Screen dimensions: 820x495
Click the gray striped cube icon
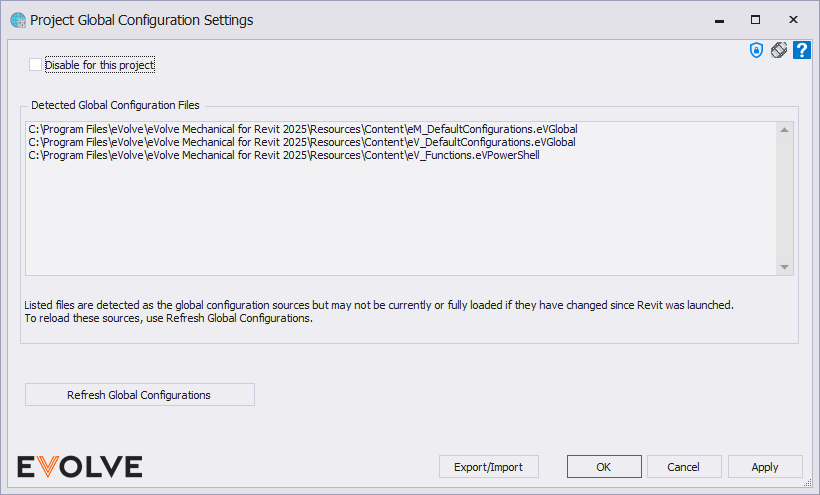(779, 50)
